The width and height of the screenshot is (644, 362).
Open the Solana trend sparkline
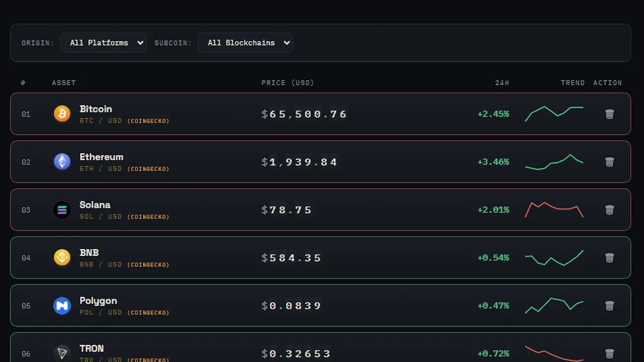click(554, 210)
